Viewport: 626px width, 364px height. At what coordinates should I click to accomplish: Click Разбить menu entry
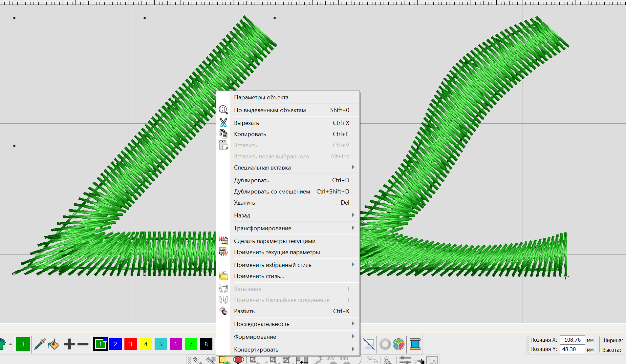(244, 311)
